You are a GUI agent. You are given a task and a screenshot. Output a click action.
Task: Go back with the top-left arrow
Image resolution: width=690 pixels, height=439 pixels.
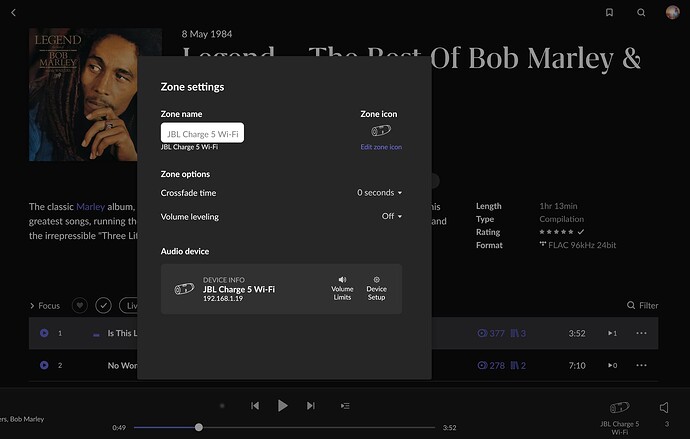(13, 12)
